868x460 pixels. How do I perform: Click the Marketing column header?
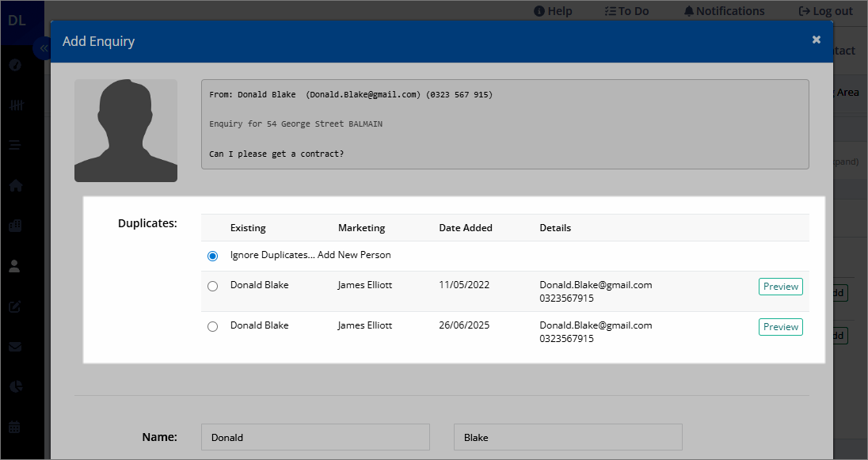coord(361,227)
